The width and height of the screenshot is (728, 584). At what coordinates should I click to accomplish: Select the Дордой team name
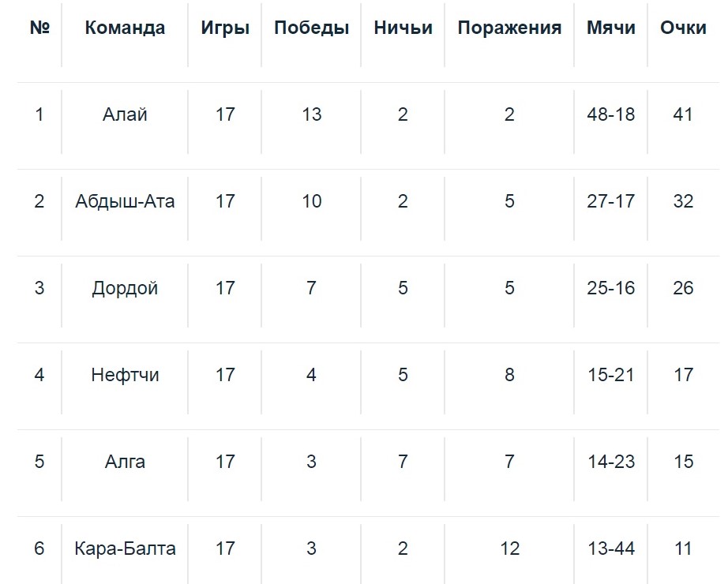tap(125, 288)
